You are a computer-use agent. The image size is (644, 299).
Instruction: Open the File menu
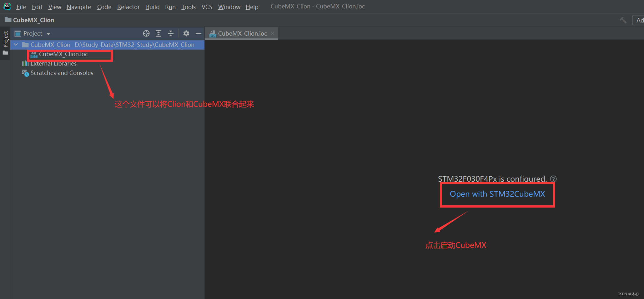(x=21, y=7)
